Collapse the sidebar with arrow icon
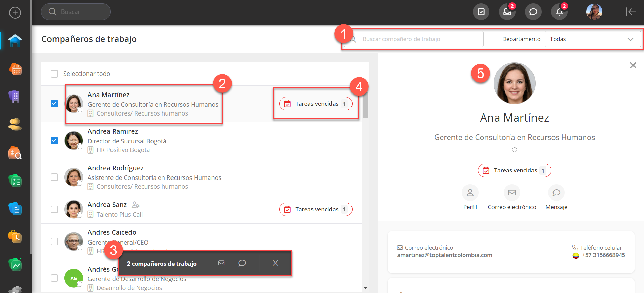This screenshot has height=293, width=644. 630,12
